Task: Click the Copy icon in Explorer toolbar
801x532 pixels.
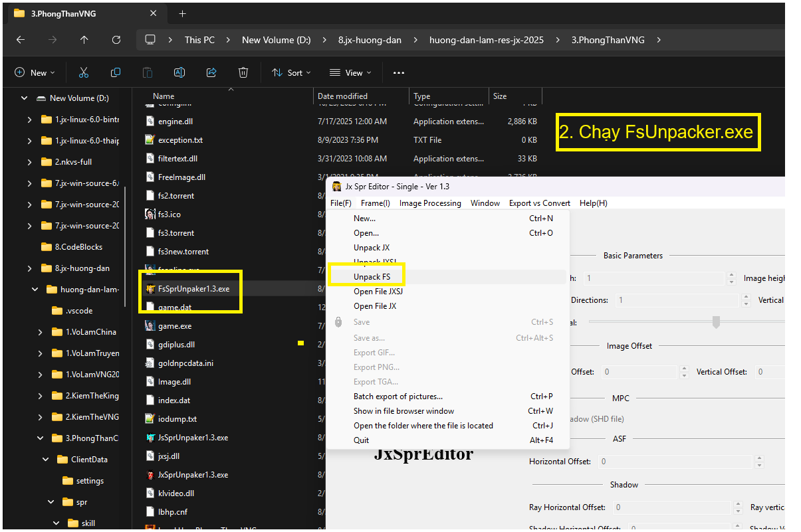Action: (116, 72)
